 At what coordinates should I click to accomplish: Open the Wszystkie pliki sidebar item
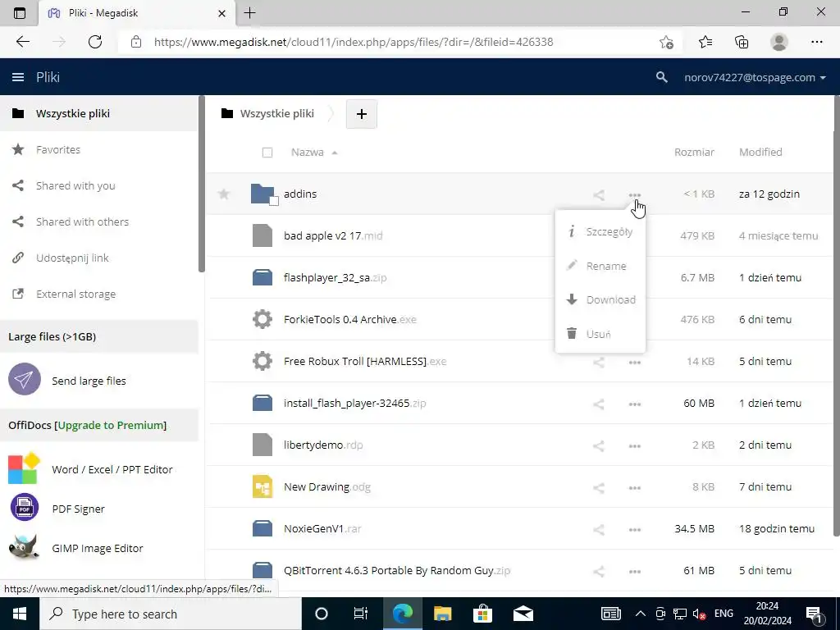pyautogui.click(x=99, y=113)
